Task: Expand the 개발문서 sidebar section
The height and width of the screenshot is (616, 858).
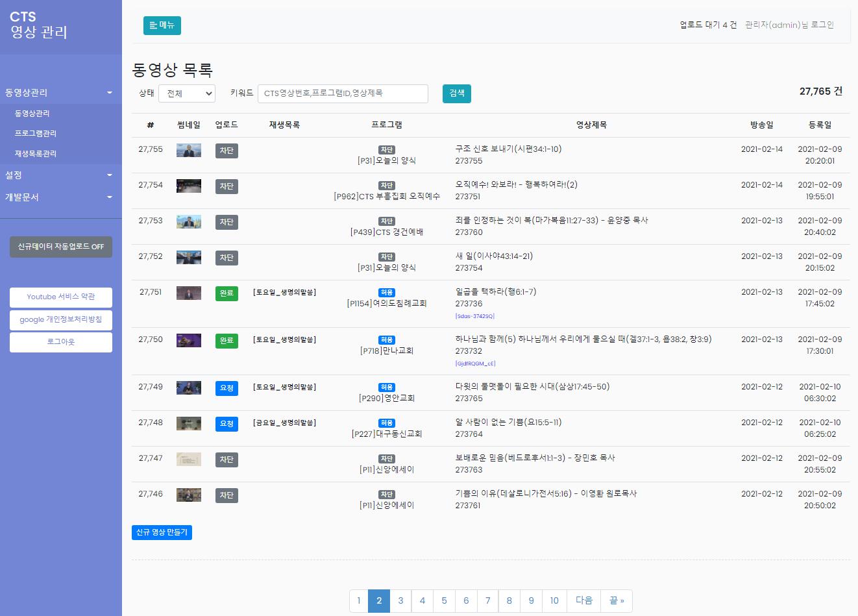Action: (x=60, y=197)
